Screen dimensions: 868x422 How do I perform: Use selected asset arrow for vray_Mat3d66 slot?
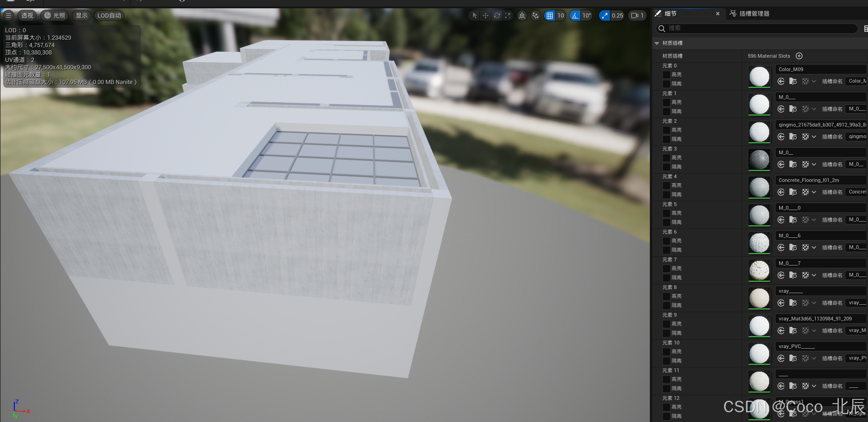[x=781, y=331]
